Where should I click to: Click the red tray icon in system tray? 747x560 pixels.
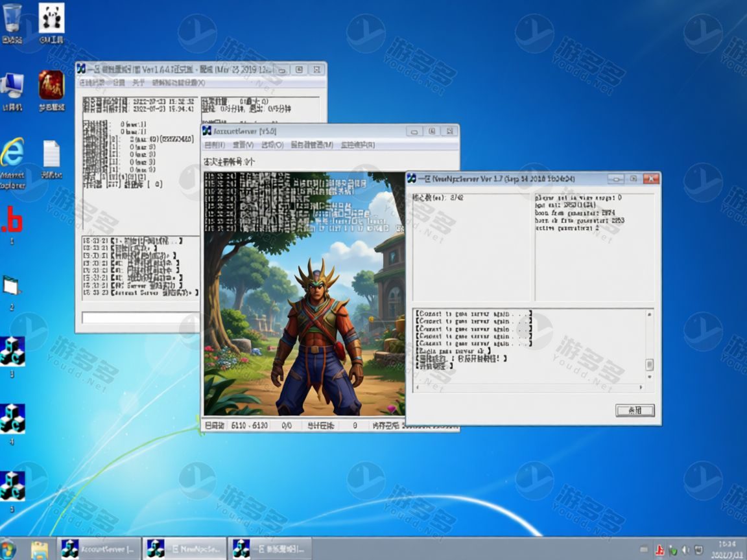coord(660,550)
